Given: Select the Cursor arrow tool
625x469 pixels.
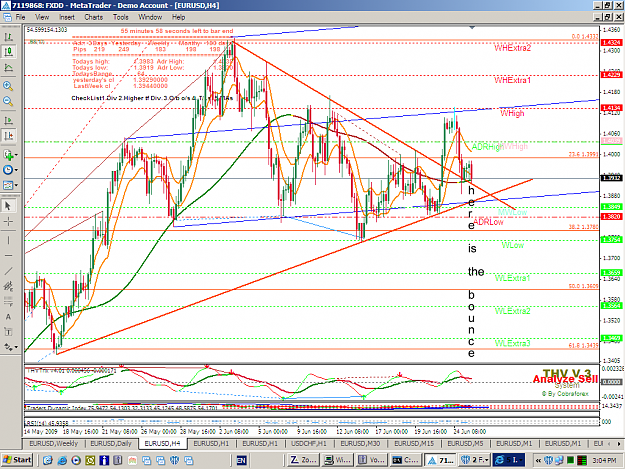Looking at the screenshot, I should click(x=8, y=206).
